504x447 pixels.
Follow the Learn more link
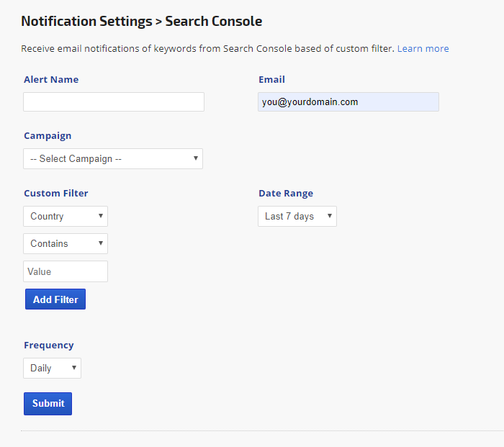(x=423, y=49)
